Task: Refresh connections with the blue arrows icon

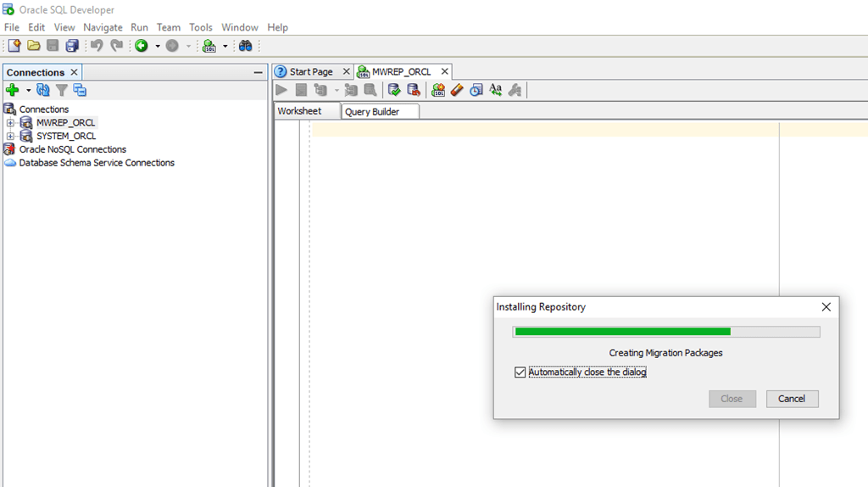Action: click(x=42, y=90)
